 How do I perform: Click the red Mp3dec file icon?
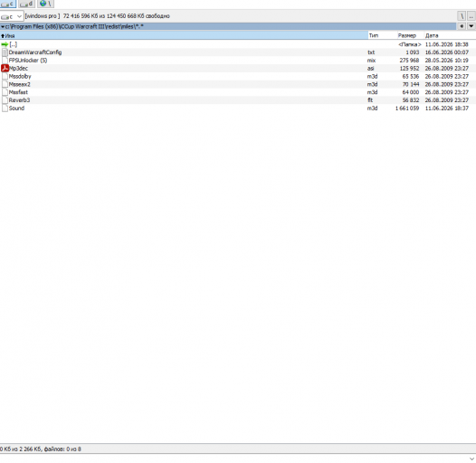(x=5, y=68)
